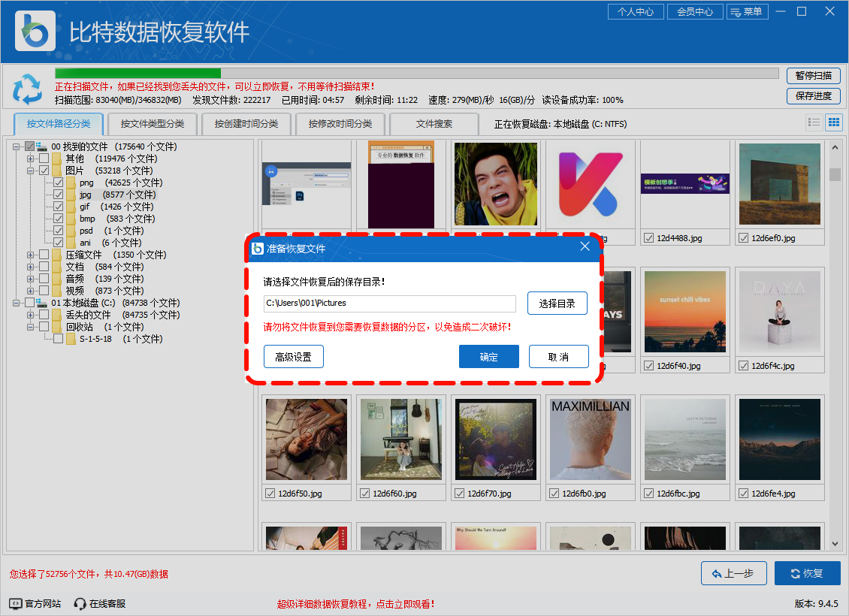Image resolution: width=849 pixels, height=616 pixels.
Task: Expand the 音频 tree node
Action: coord(30,279)
